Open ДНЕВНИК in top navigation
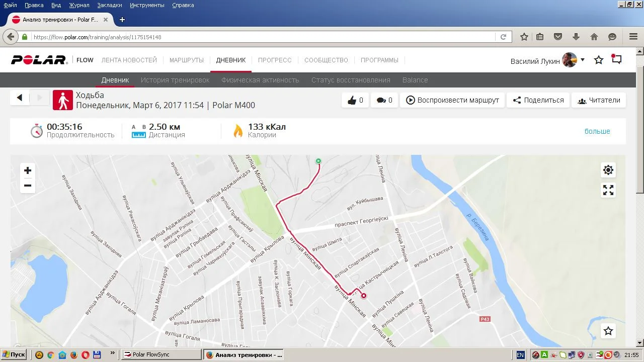 pos(231,60)
